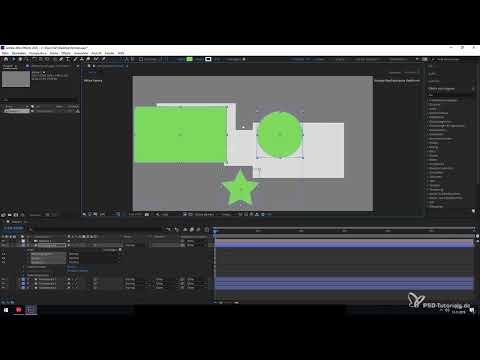Select the Puppet Pin tool
The image size is (480, 360).
pos(104,59)
